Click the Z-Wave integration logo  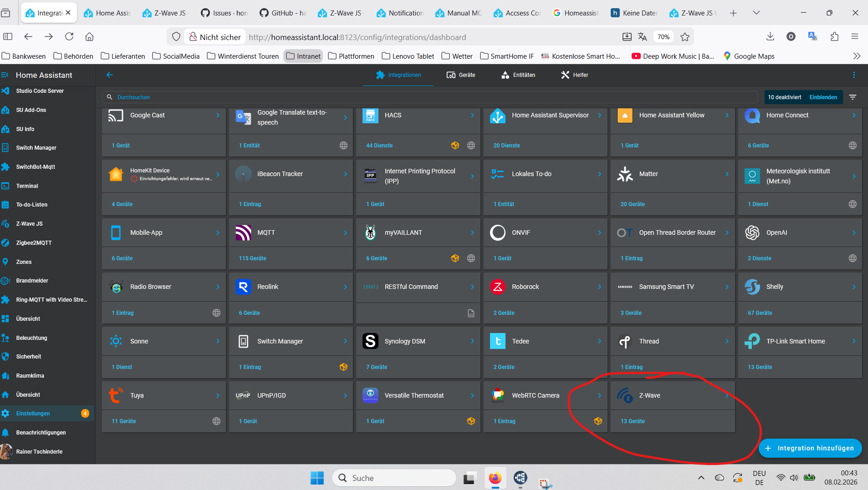pos(625,395)
